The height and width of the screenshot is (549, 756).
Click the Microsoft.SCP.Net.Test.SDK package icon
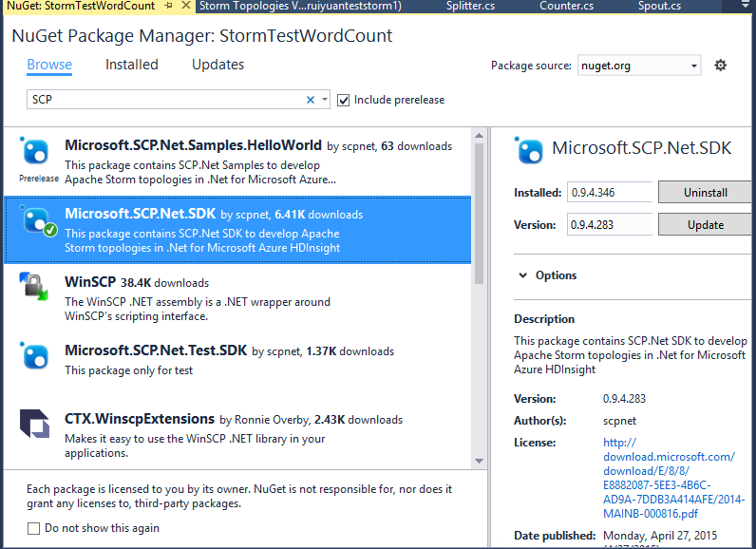click(35, 355)
